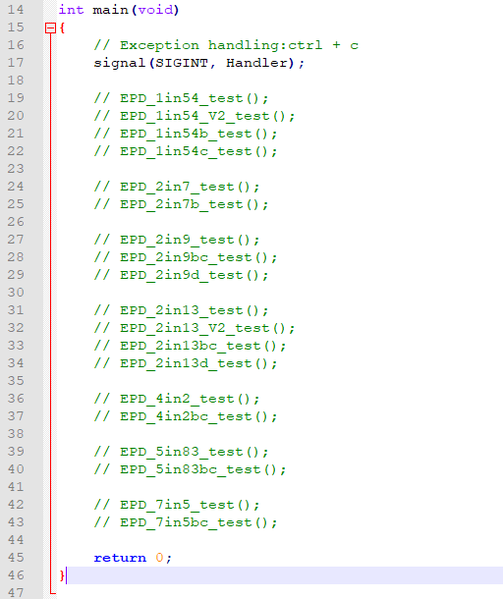Click the EPD_5in83bc_test() comment line
This screenshot has height=599, width=503.
[x=190, y=469]
